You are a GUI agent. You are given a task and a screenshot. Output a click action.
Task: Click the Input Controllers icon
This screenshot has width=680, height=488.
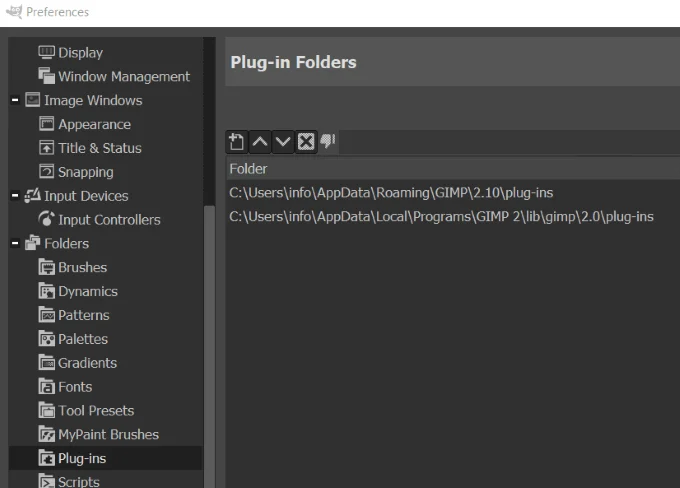pos(46,219)
